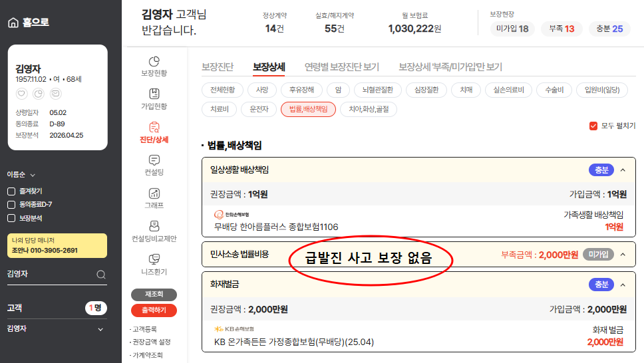
Task: Select 수술비 category chip
Action: [554, 90]
